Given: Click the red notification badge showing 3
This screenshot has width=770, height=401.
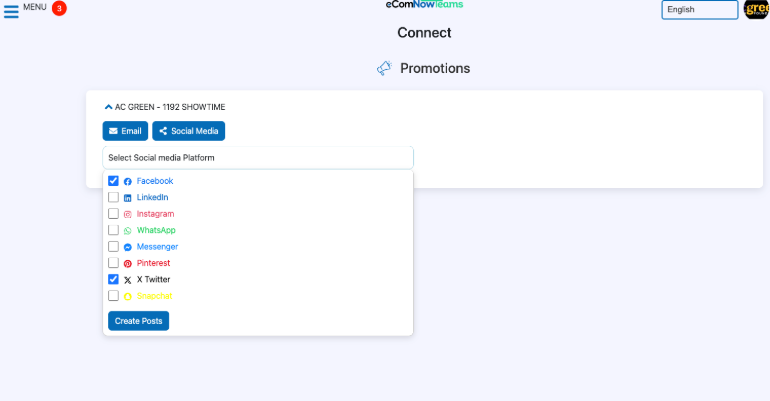Looking at the screenshot, I should (x=59, y=8).
